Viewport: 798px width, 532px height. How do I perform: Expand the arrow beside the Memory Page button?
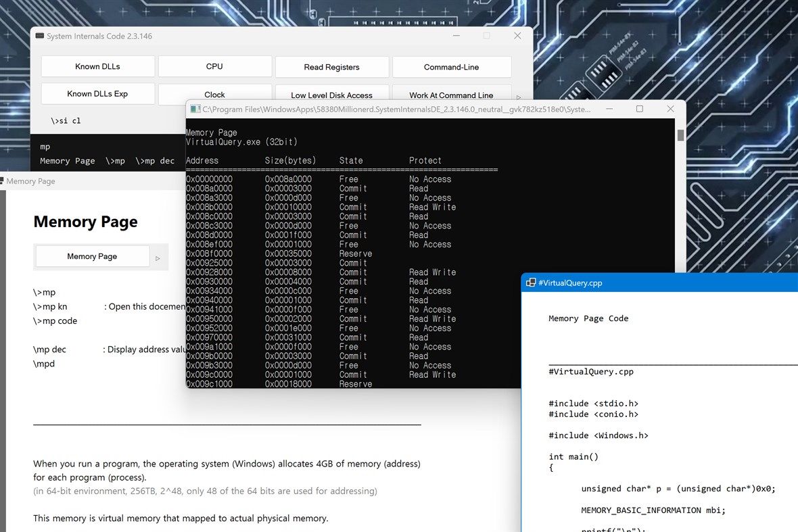click(156, 257)
